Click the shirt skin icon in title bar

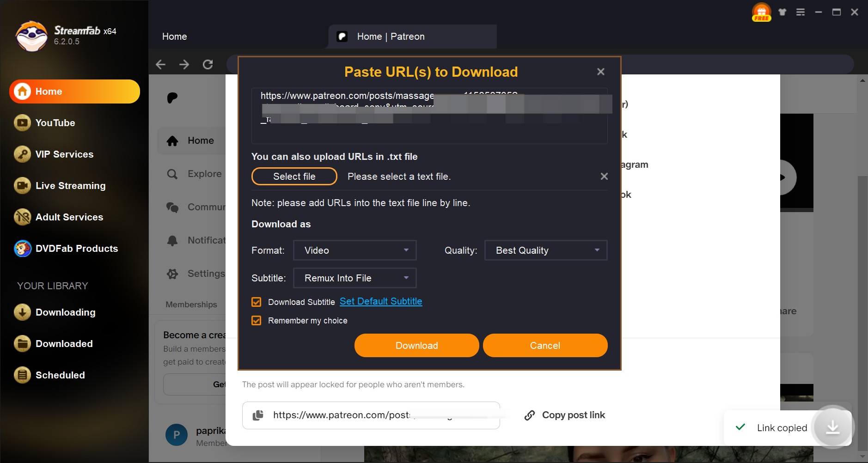tap(782, 12)
